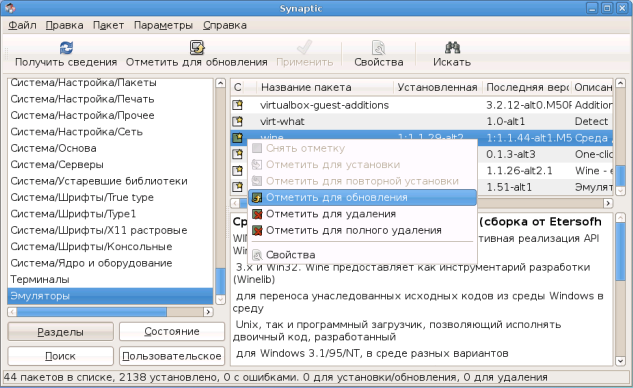Sort by Установленная column header
The height and width of the screenshot is (388, 633).
coord(438,87)
